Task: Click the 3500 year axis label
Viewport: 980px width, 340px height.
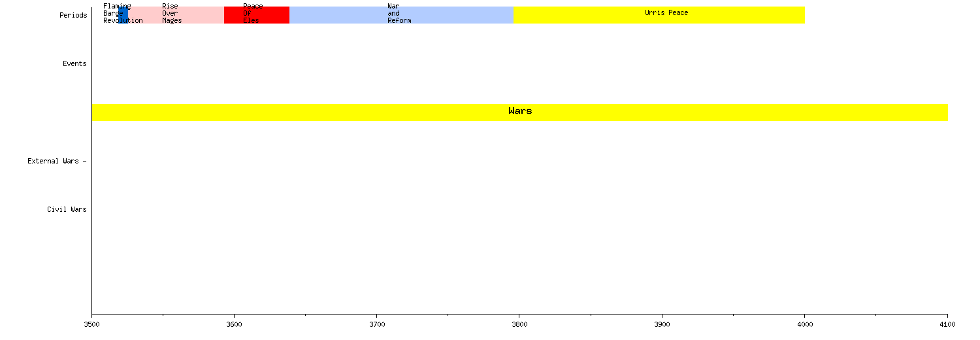Action: tap(92, 324)
